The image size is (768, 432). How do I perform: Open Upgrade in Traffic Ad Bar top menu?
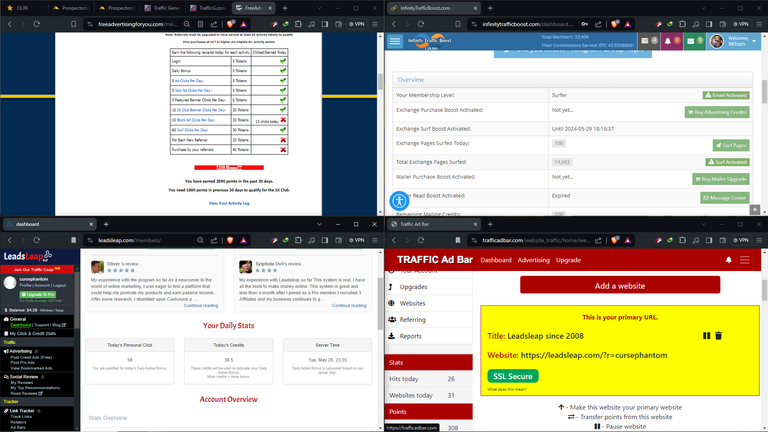point(568,260)
